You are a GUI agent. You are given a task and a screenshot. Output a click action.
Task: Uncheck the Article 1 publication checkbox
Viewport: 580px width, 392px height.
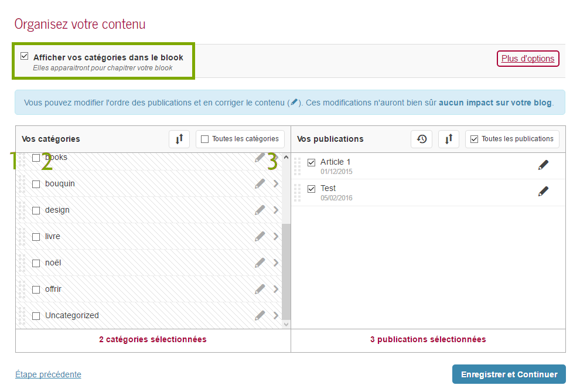tap(312, 162)
